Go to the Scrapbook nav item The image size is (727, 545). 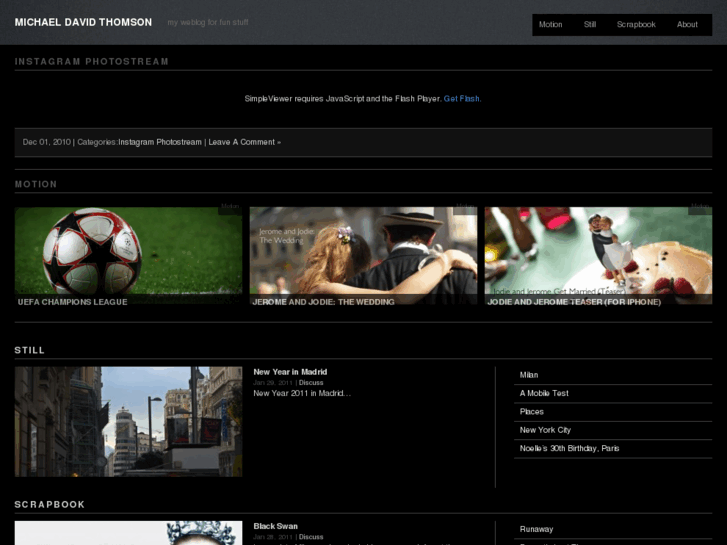[x=636, y=25]
